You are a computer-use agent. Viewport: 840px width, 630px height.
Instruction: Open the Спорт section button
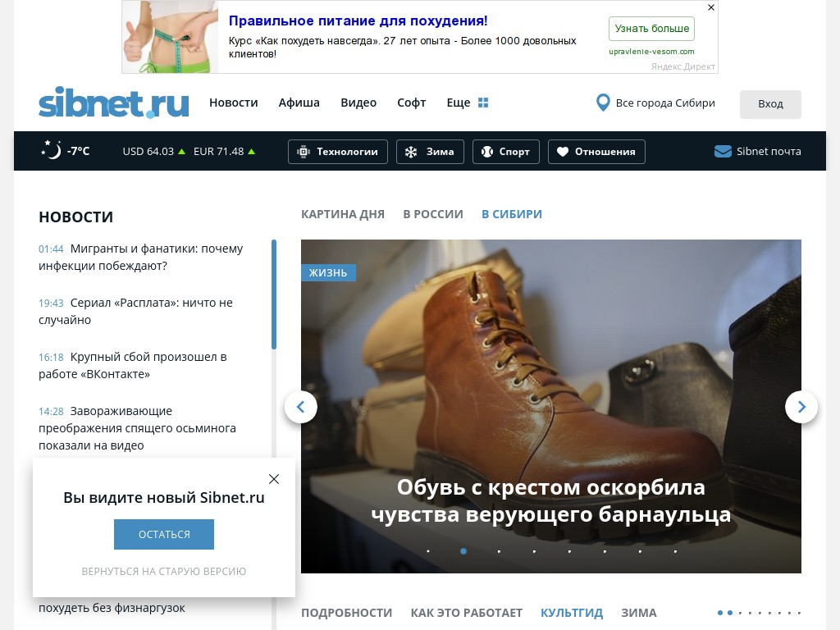(505, 152)
